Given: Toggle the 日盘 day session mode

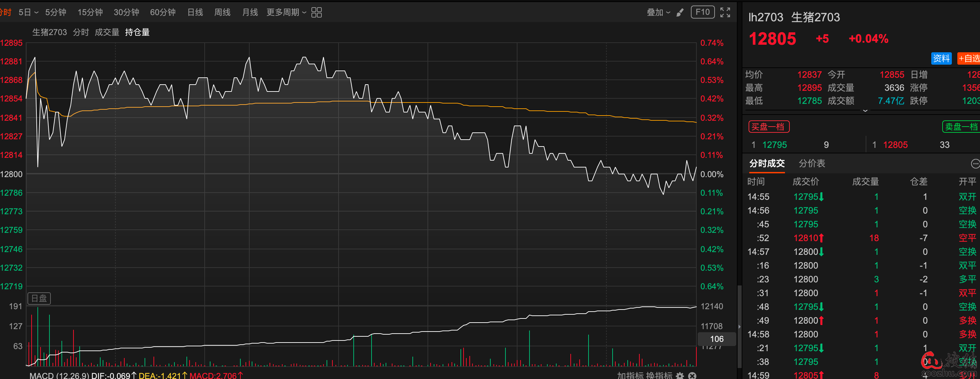Looking at the screenshot, I should (39, 298).
